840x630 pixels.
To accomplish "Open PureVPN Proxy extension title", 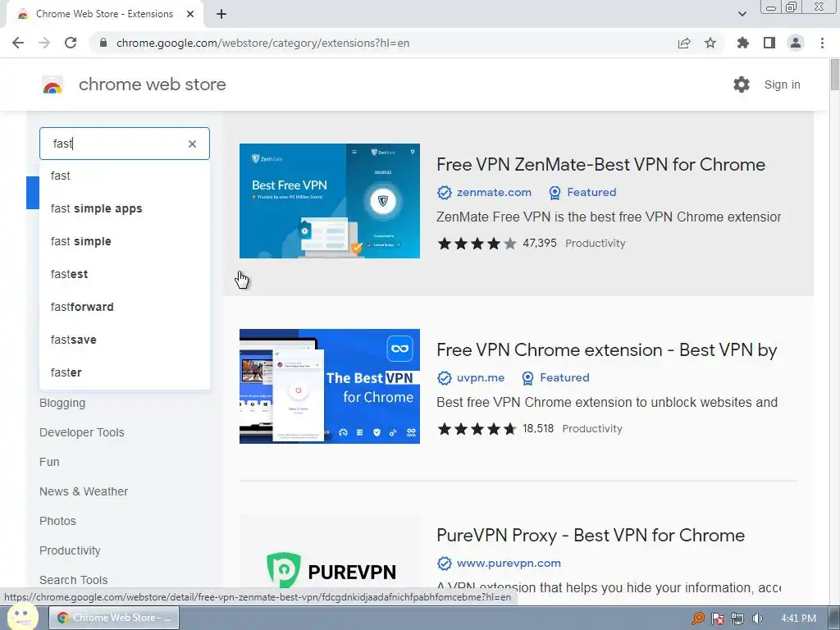I will (x=591, y=535).
